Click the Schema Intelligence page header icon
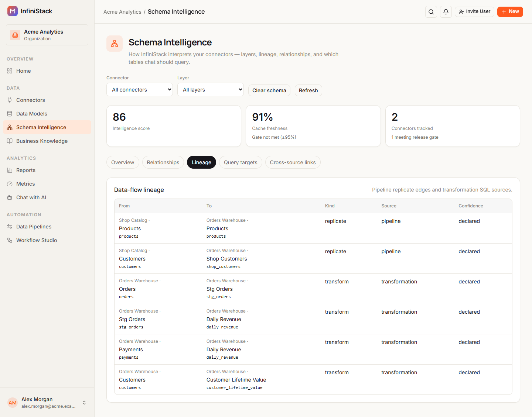 tap(115, 44)
